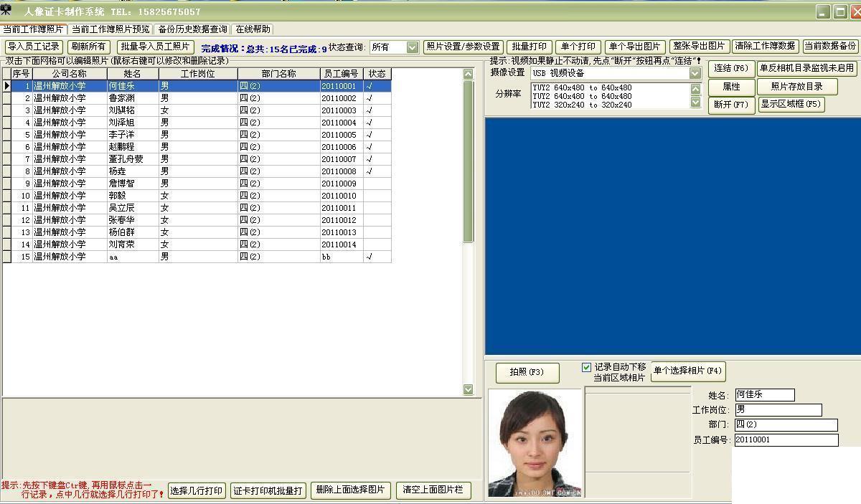Click 单个选择相片 (F4) button
The image size is (861, 504).
688,371
